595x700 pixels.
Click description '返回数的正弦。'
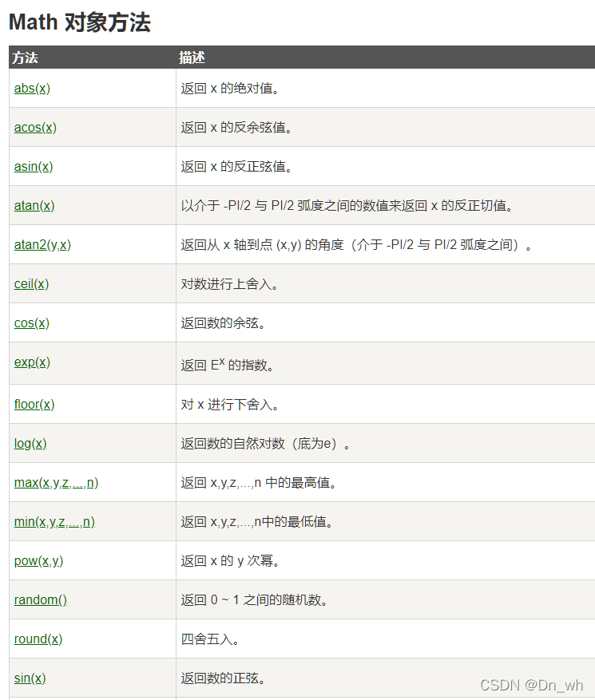click(224, 678)
